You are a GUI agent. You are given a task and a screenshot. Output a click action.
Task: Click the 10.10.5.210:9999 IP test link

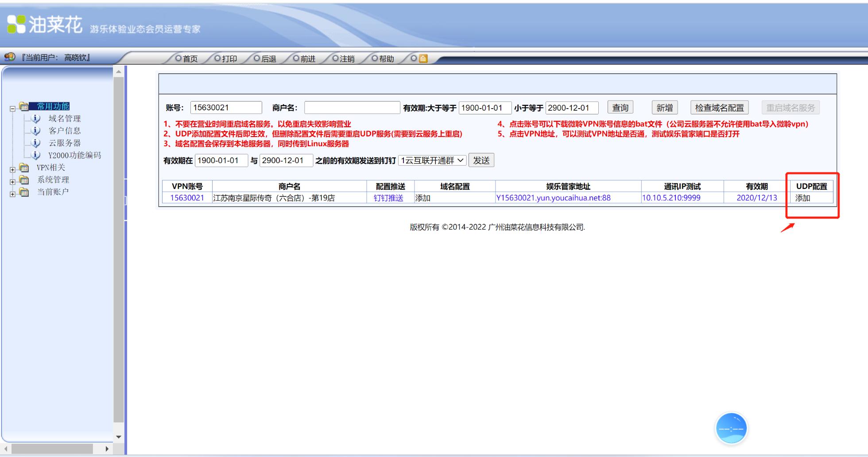coord(671,198)
